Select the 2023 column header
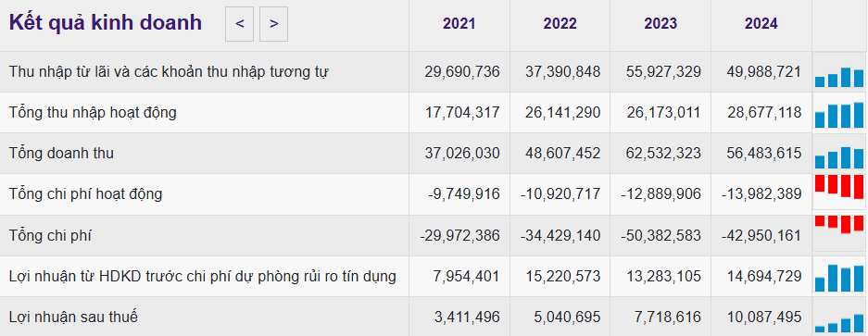 (660, 24)
